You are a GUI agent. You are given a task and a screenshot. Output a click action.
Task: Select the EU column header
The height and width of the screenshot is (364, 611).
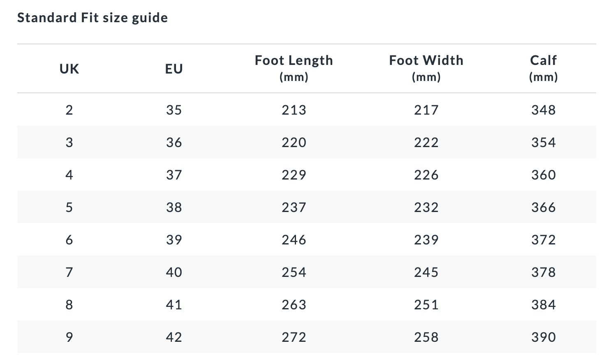click(x=174, y=69)
